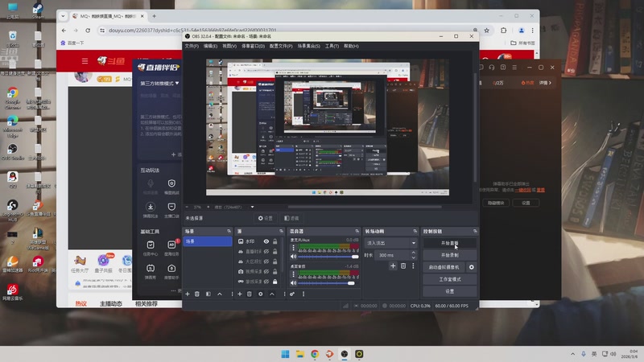
Task: Click 工作室模式 studio mode button
Action: click(x=450, y=279)
